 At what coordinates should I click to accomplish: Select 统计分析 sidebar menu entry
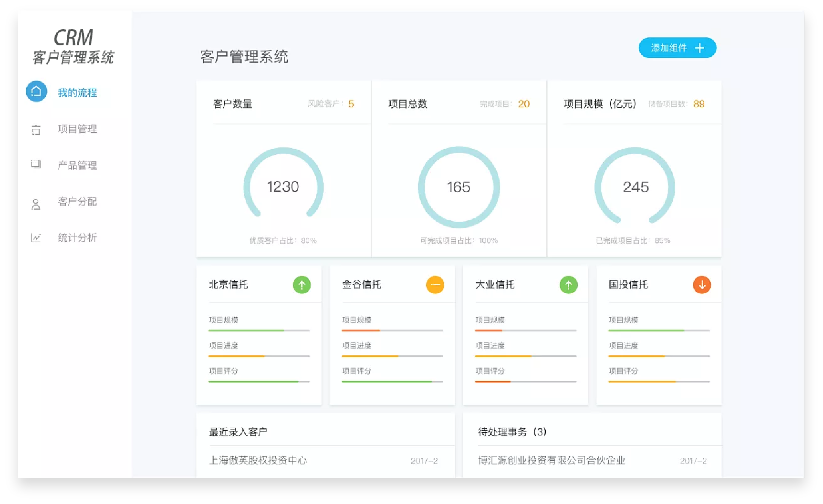pos(77,237)
